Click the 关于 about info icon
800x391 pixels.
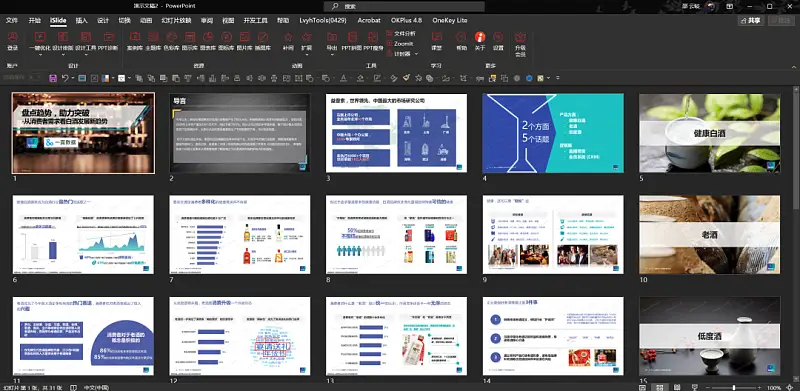click(x=480, y=41)
